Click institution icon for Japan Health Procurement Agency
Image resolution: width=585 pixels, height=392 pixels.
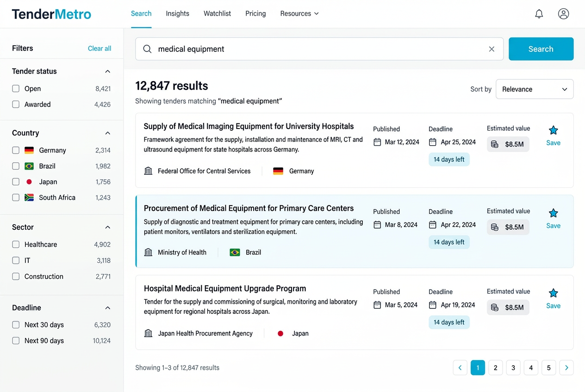(x=148, y=333)
